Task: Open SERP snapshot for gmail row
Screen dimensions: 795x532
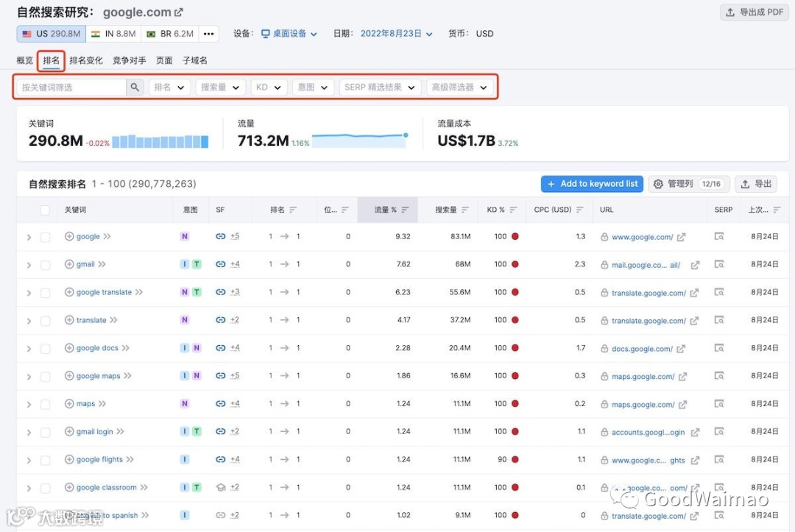Action: tap(719, 264)
